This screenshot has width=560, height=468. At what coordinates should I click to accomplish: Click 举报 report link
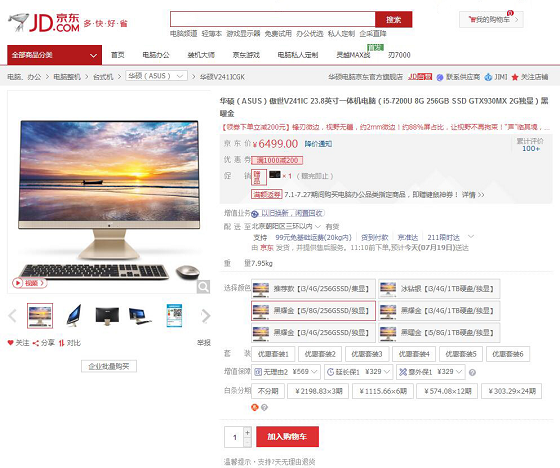tap(204, 343)
